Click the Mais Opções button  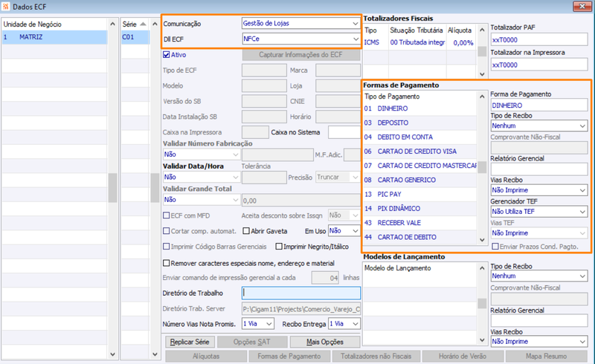(x=325, y=342)
